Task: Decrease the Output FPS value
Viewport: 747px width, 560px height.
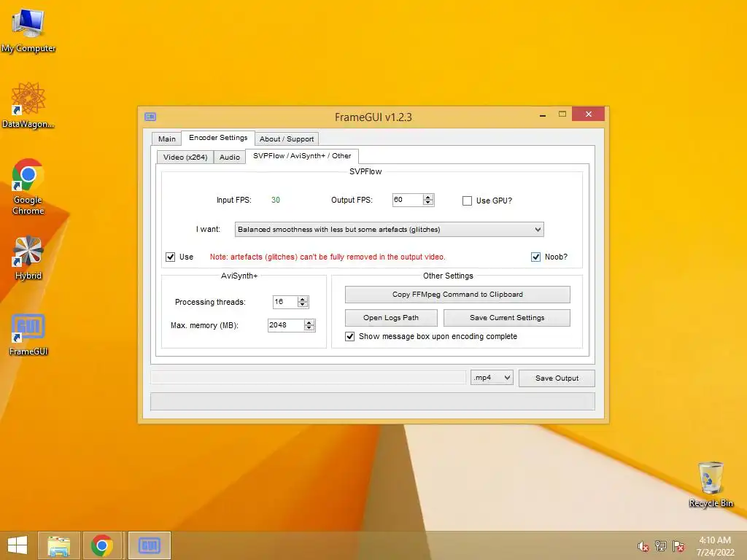Action: pos(428,203)
